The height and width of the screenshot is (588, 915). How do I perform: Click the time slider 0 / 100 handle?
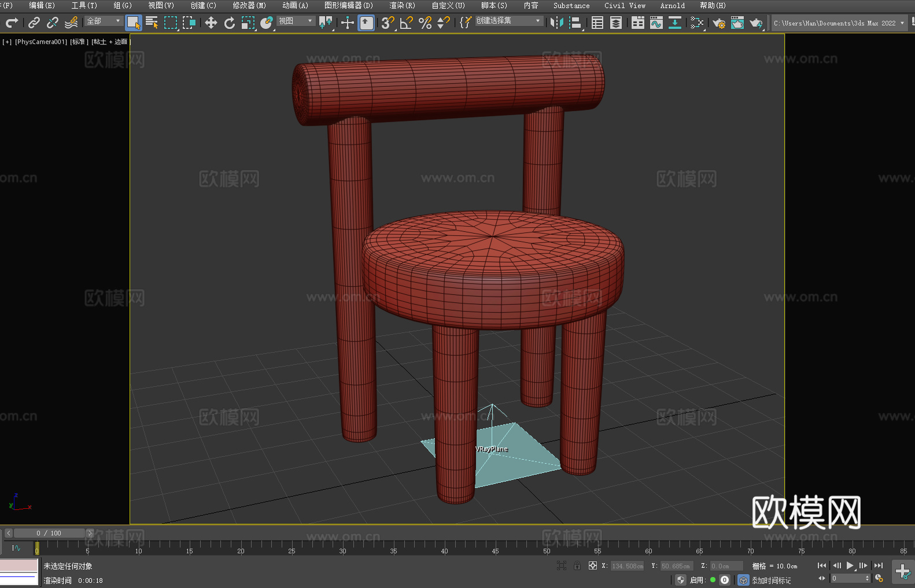49,533
